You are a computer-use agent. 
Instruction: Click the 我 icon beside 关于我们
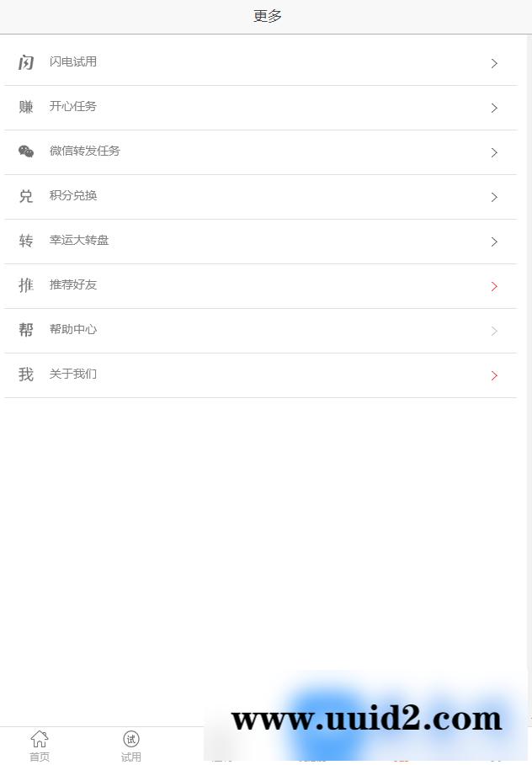point(25,375)
